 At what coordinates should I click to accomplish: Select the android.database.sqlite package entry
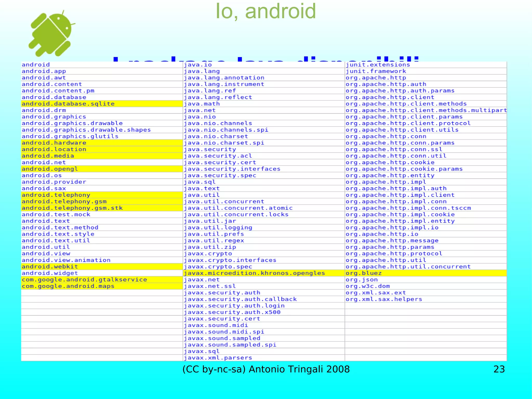[102, 104]
